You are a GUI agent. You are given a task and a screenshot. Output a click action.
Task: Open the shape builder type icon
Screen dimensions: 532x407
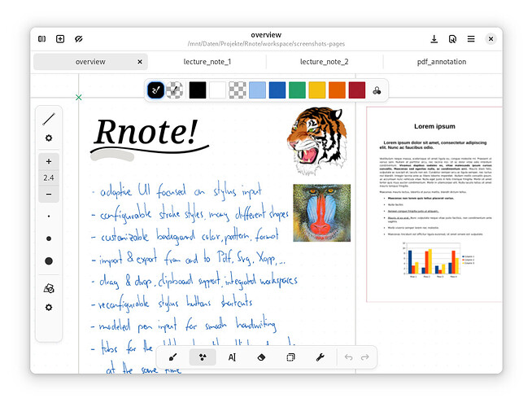49,288
